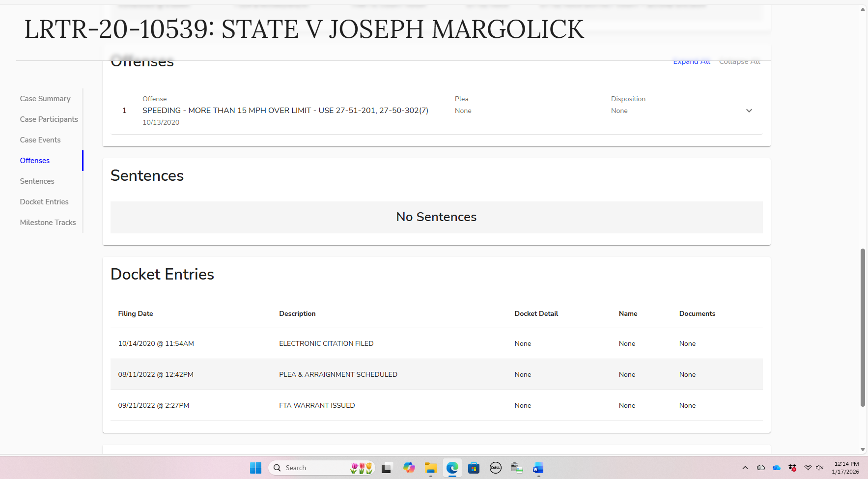Viewport: 868px width, 479px height.
Task: Click the page vertical scrollbar thumb
Action: click(x=863, y=327)
